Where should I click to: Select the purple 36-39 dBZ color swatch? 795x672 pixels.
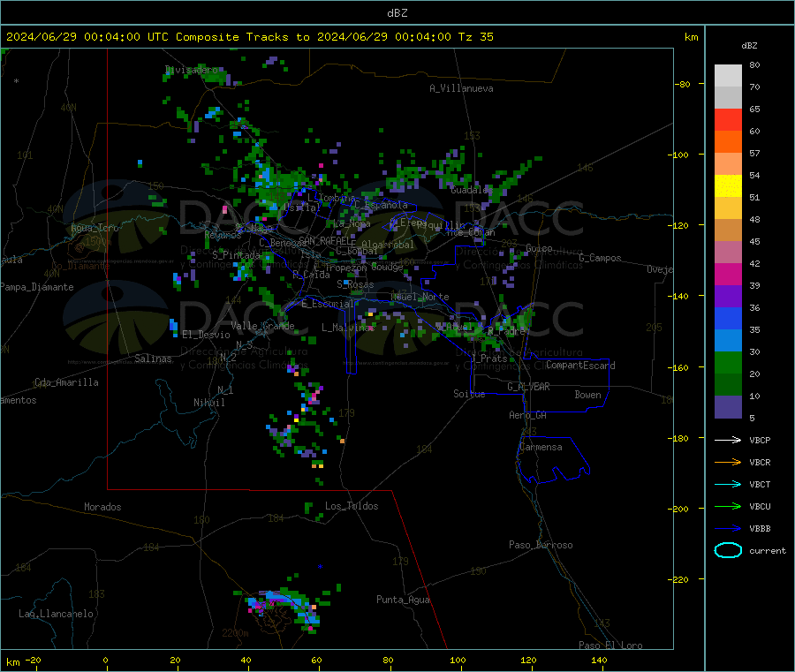[x=728, y=297]
